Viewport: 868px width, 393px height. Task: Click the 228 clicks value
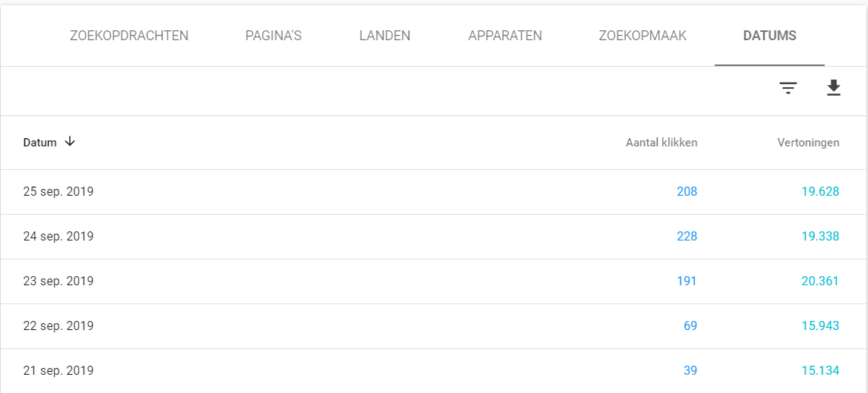point(687,237)
